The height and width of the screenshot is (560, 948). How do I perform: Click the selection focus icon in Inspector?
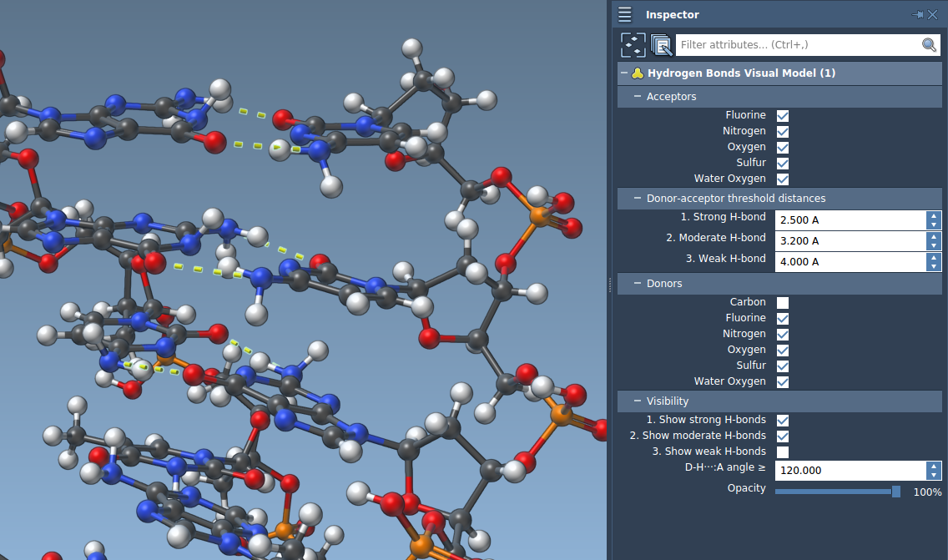(633, 45)
